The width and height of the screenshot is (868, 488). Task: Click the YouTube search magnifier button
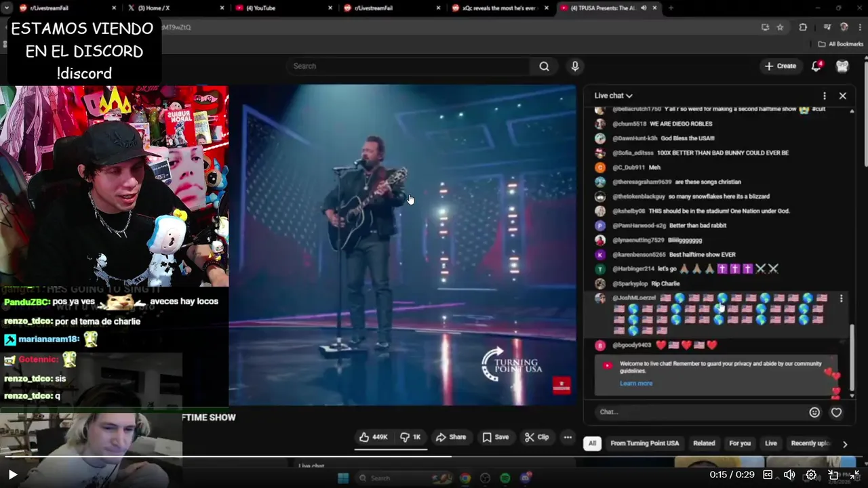pos(544,66)
